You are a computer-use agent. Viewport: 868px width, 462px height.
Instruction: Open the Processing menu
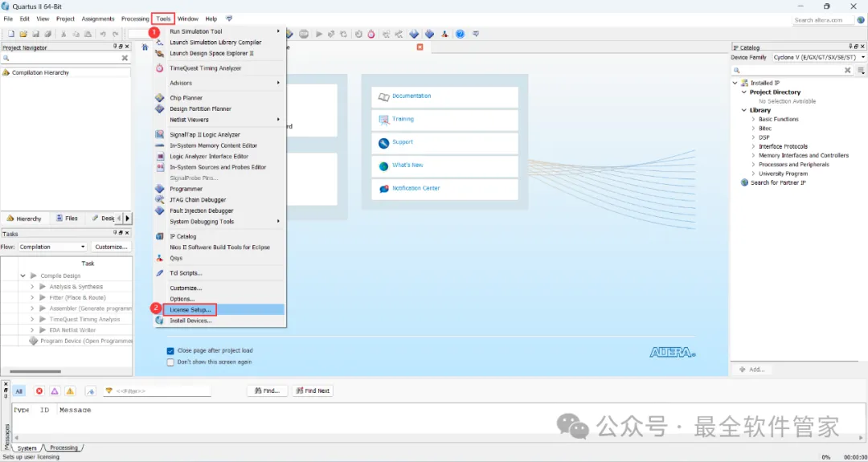[x=135, y=18]
